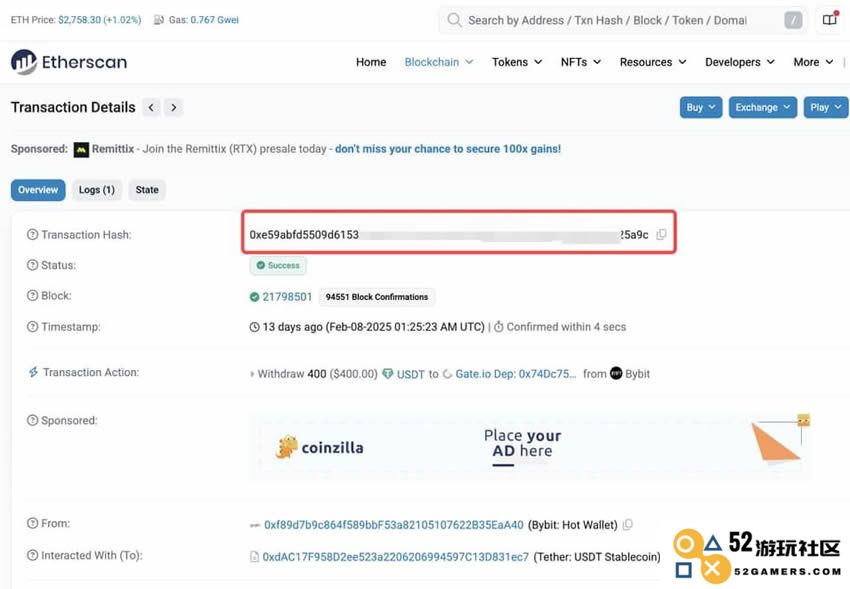
Task: Focus the search by address field
Action: tap(622, 21)
